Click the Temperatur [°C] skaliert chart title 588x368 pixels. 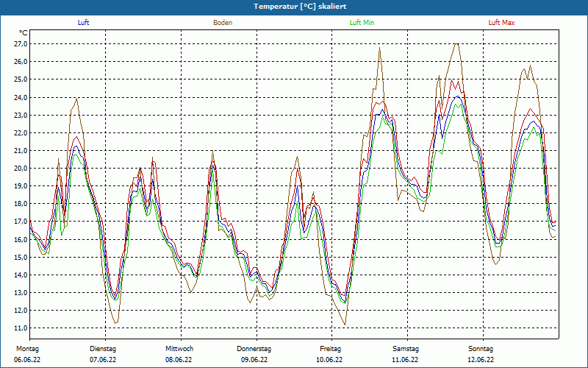tap(294, 6)
